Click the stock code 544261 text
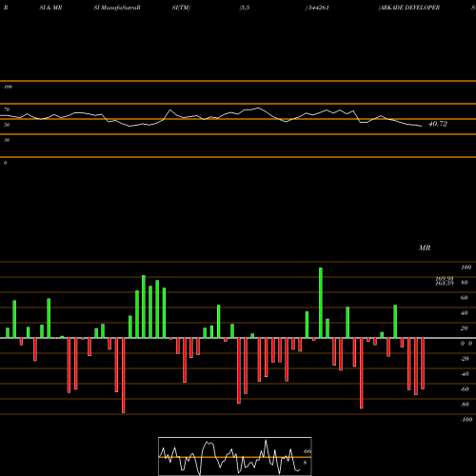The image size is (476, 476). (318, 8)
